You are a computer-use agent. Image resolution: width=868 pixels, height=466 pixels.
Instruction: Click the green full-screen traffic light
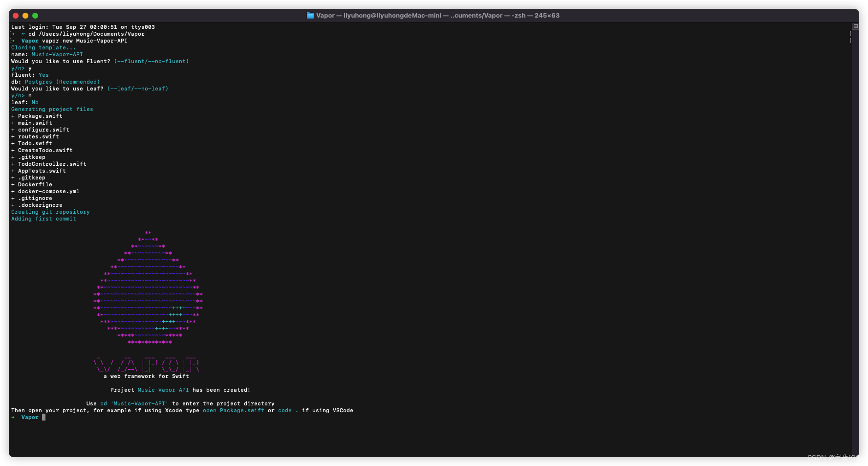[34, 15]
